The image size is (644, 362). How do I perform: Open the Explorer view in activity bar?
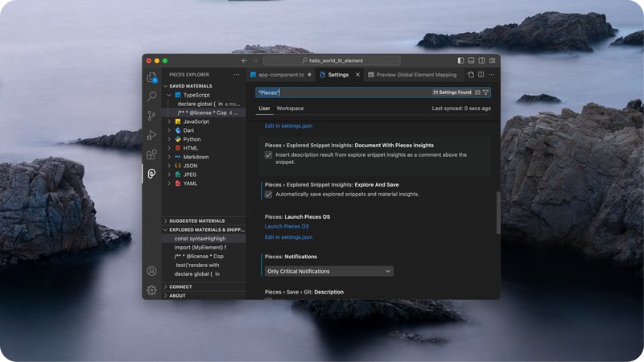(151, 77)
